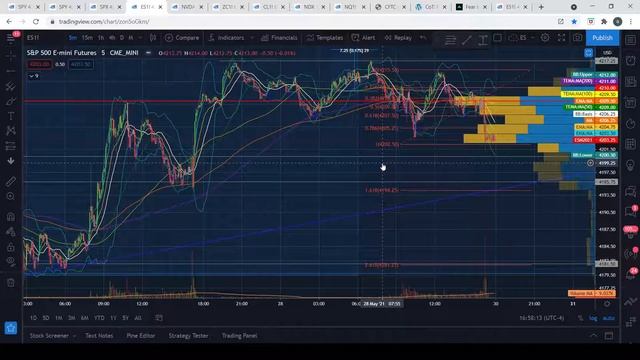Open the Stock Screener tab
Screen dimensions: 640x360
[x=49, y=336]
